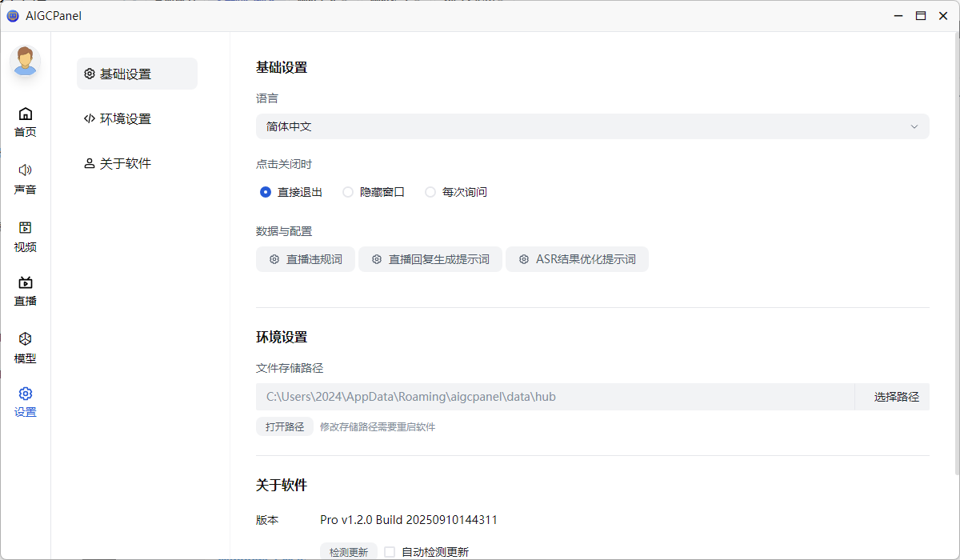Click the file storage path input field
960x560 pixels.
click(552, 396)
